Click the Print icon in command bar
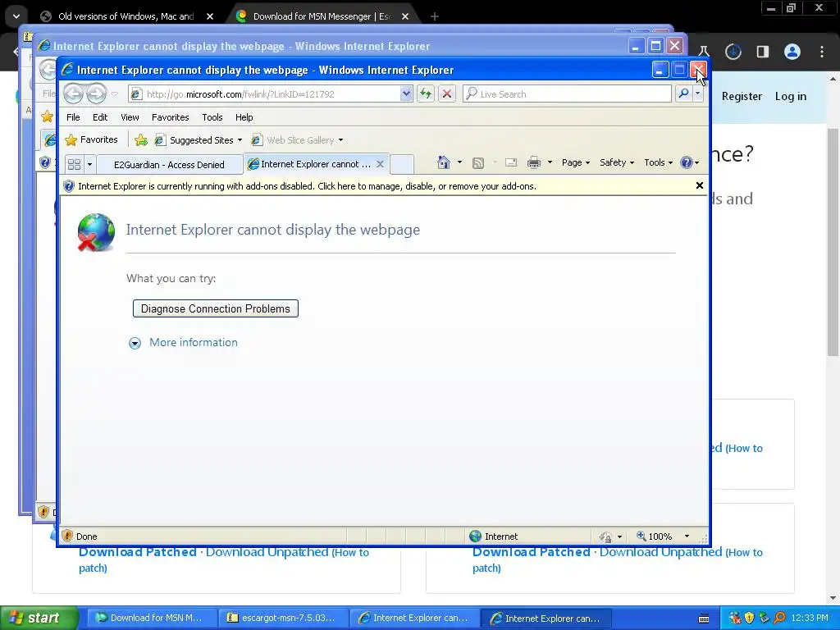This screenshot has height=630, width=840. 533,162
